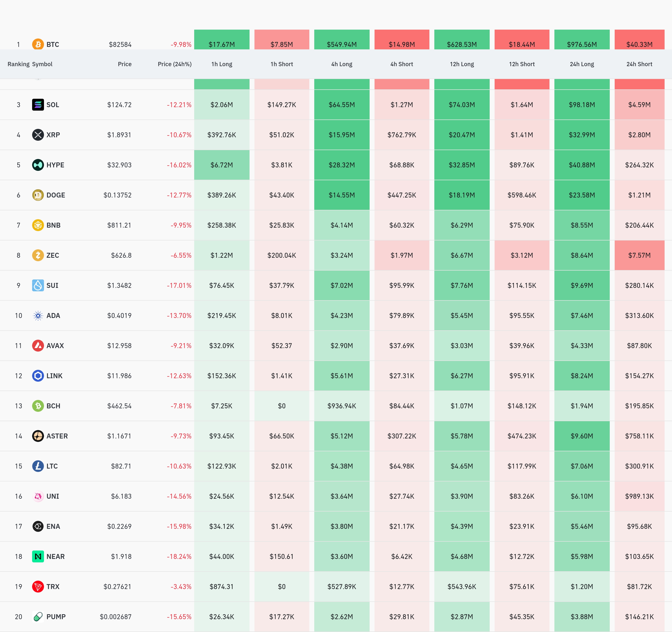Click the Avalanche AVAX icon
This screenshot has width=672, height=632.
38,346
